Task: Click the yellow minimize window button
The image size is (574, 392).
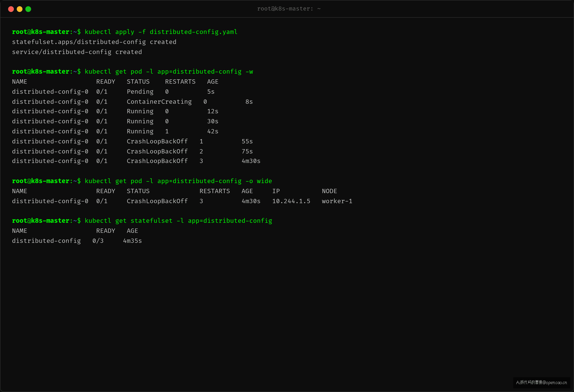Action: coord(20,9)
